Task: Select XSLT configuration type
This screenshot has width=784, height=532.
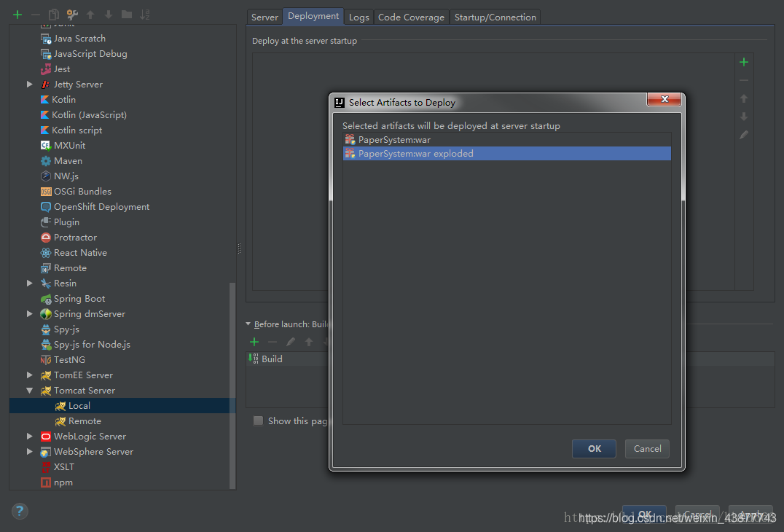Action: [58, 467]
